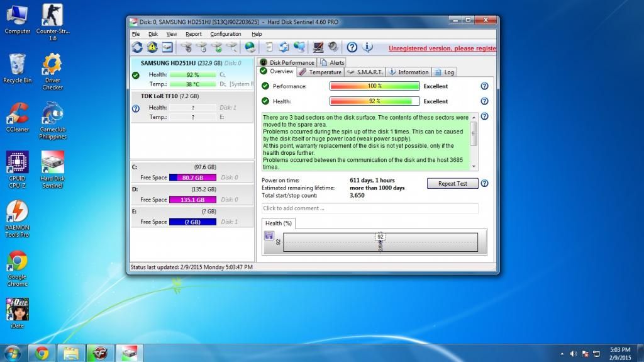This screenshot has height=362, width=644.
Task: Click the blue info icon in the toolbar
Action: 368,47
